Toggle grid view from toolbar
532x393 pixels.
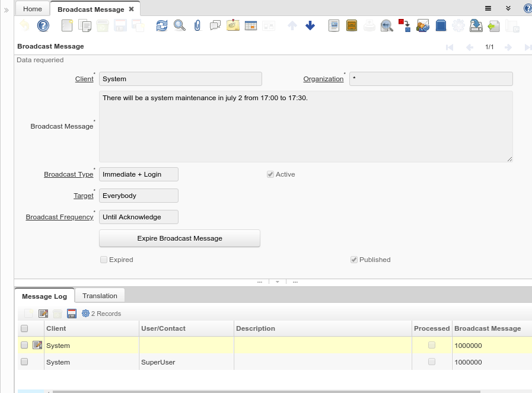click(x=251, y=25)
